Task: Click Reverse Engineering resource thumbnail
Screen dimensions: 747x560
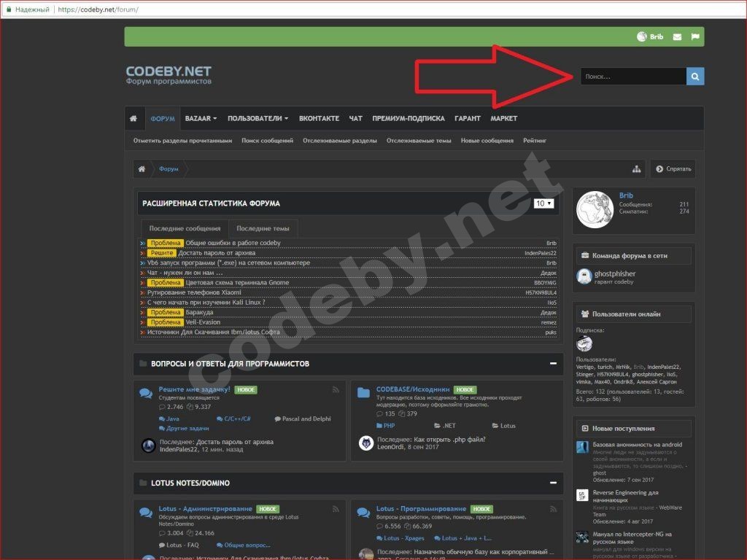Action: coord(582,495)
